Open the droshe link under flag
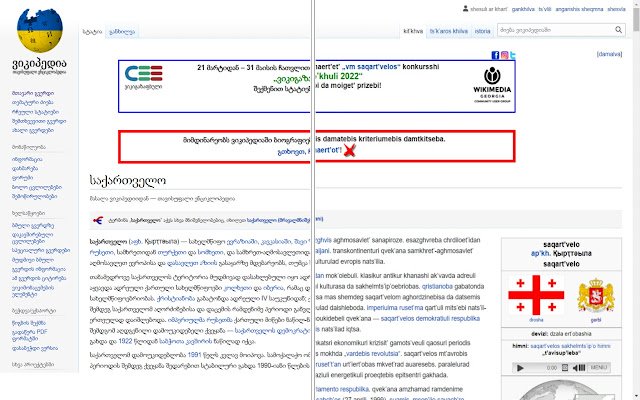Screen dimensions: 640x400 [x=536, y=320]
